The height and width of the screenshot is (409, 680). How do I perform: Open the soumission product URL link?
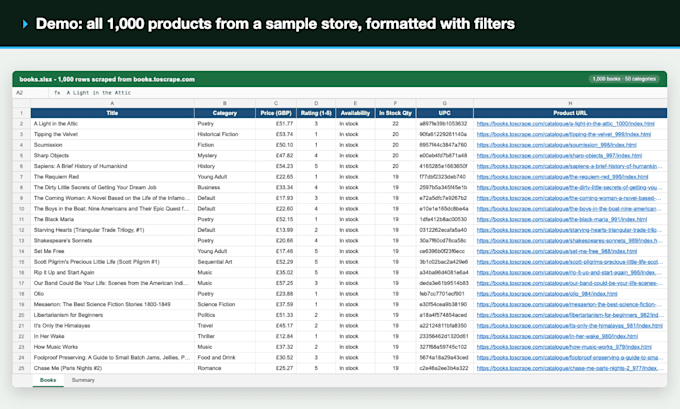tap(556, 145)
